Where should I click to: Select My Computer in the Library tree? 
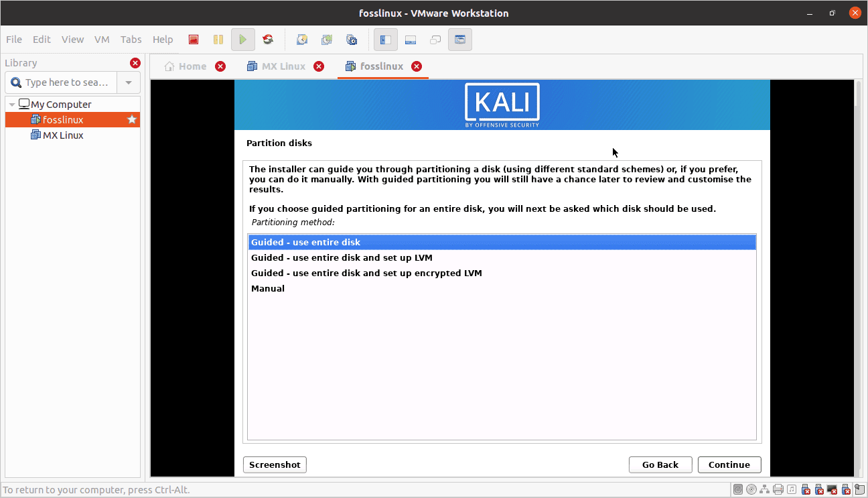point(72,104)
